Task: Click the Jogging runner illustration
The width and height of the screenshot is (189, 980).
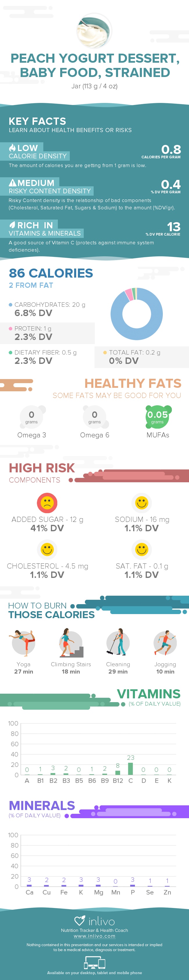Action: [x=165, y=643]
